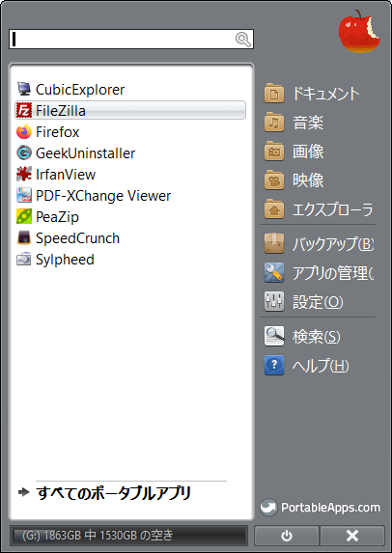Image resolution: width=392 pixels, height=553 pixels.
Task: Start Firefox from the menu
Action: [130, 132]
